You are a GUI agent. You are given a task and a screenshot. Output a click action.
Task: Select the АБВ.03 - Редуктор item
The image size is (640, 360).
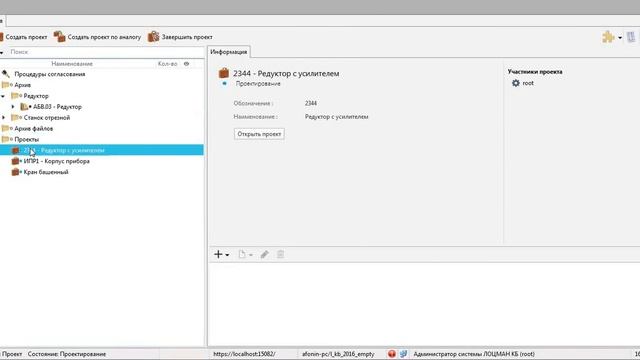pos(57,107)
